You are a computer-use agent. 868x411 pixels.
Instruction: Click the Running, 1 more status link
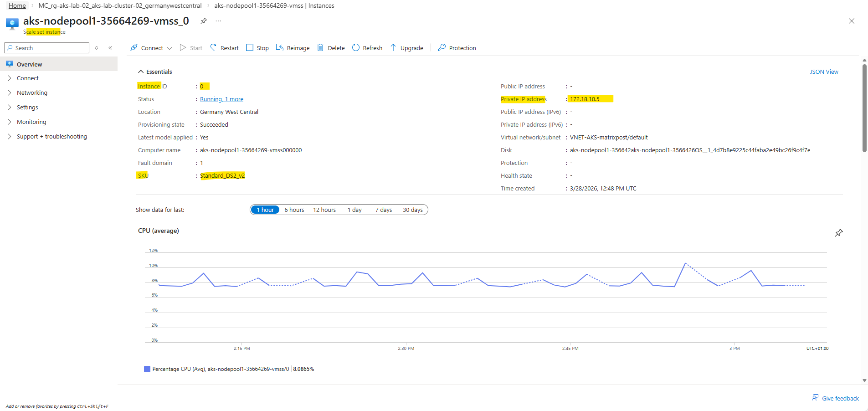click(221, 99)
